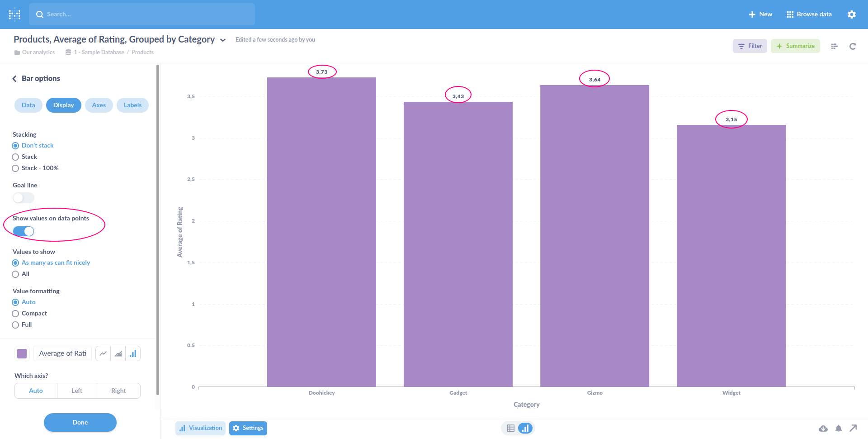Select the area chart icon for the series

pos(118,353)
